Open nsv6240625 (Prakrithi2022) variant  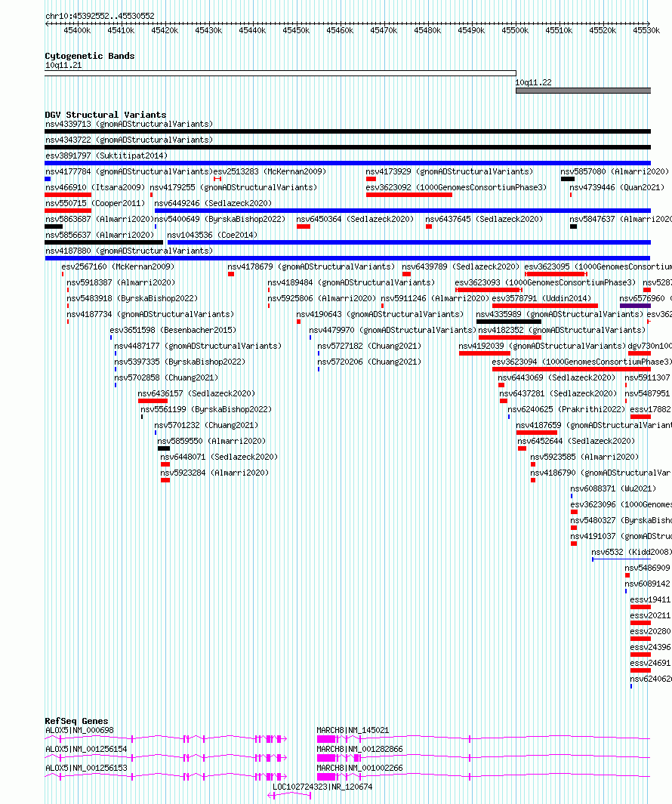pyautogui.click(x=567, y=410)
